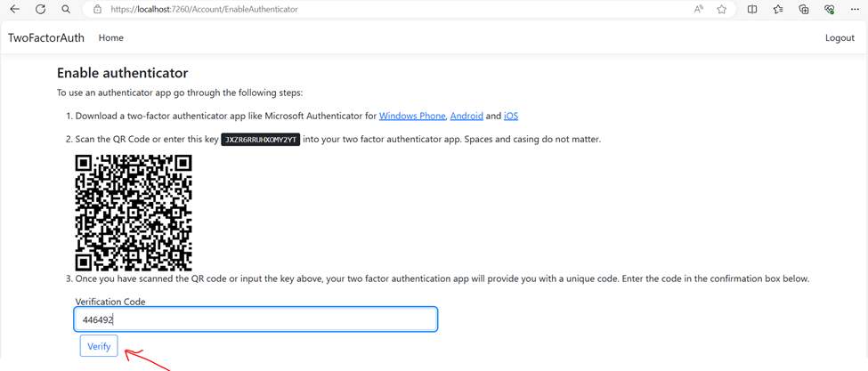Activate the Read Aloud icon

click(x=699, y=9)
